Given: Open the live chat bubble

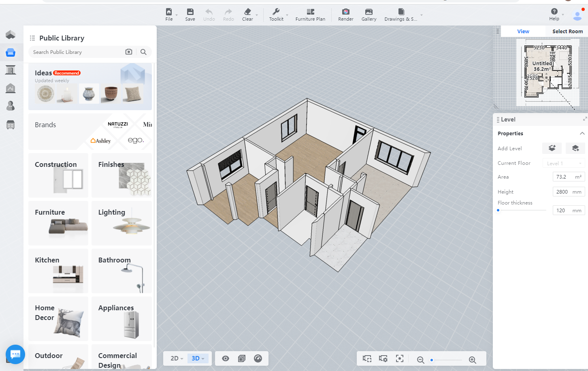Looking at the screenshot, I should (x=15, y=354).
